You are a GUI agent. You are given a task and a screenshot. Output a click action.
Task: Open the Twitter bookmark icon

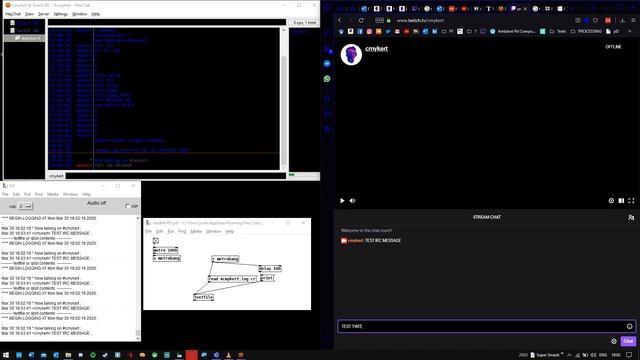tap(388, 31)
